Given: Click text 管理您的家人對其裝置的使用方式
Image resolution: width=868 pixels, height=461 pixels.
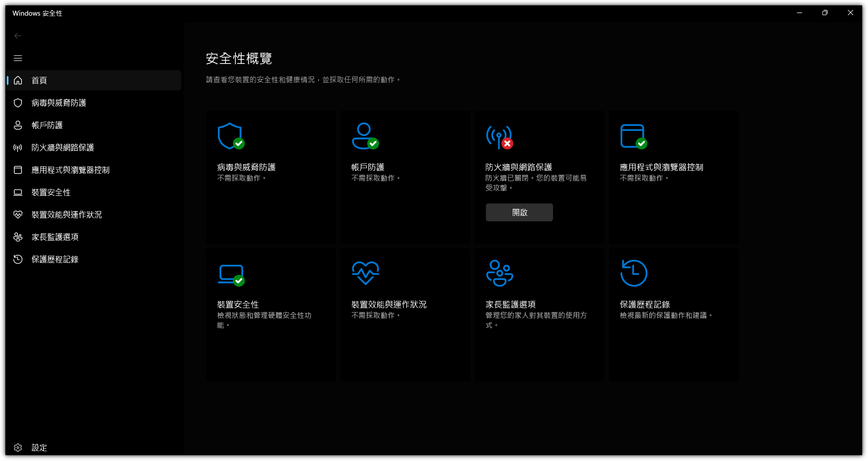Looking at the screenshot, I should (x=536, y=320).
